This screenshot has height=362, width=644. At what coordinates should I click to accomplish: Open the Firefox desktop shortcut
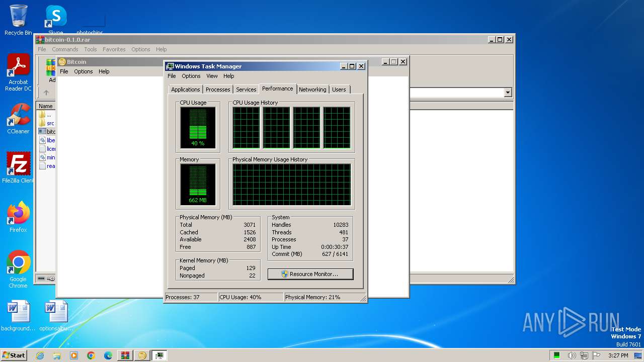(x=18, y=217)
